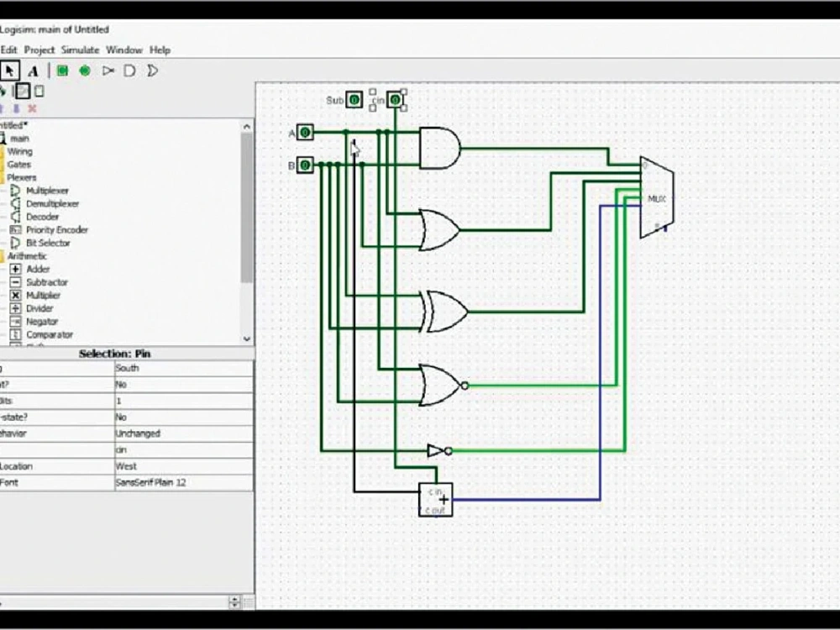Change Label Location value 'West'

(184, 466)
